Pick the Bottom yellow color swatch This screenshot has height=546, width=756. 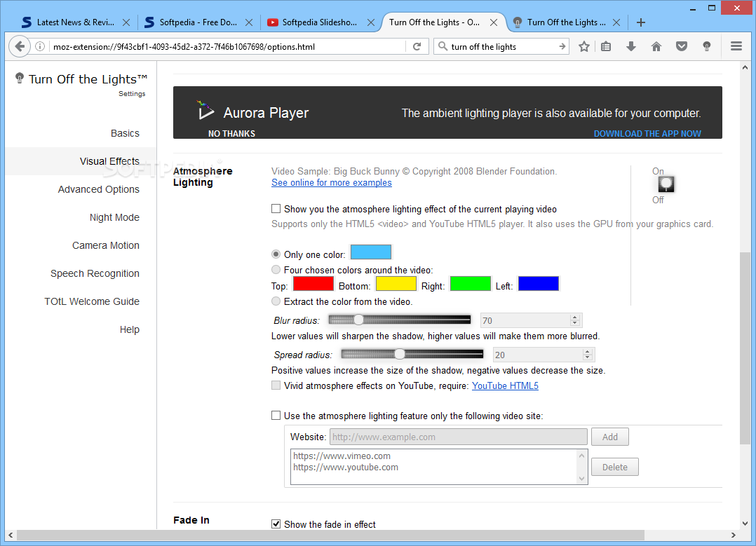(x=396, y=283)
